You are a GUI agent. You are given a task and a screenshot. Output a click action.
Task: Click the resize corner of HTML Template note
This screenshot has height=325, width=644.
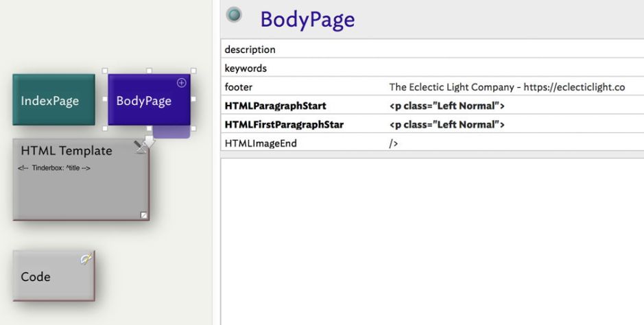coord(143,215)
